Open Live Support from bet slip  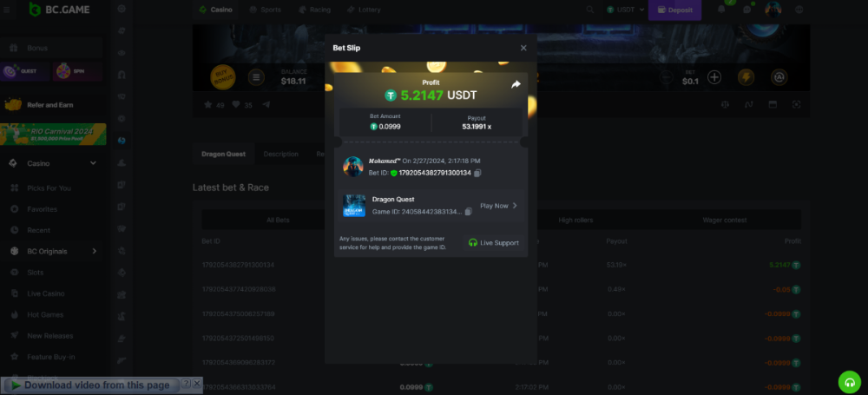(494, 243)
